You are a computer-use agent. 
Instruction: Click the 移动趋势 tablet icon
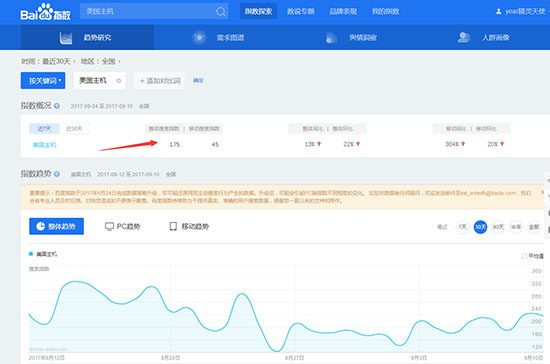point(173,227)
